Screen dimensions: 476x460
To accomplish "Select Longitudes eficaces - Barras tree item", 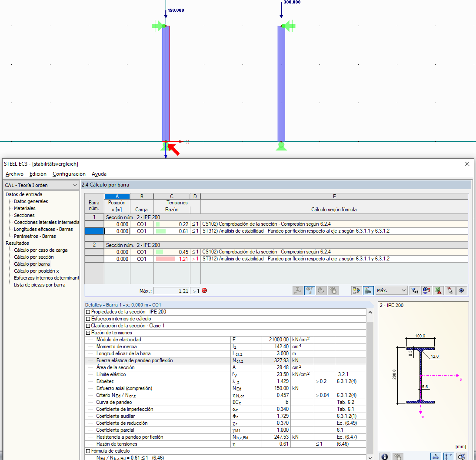I will point(43,229).
